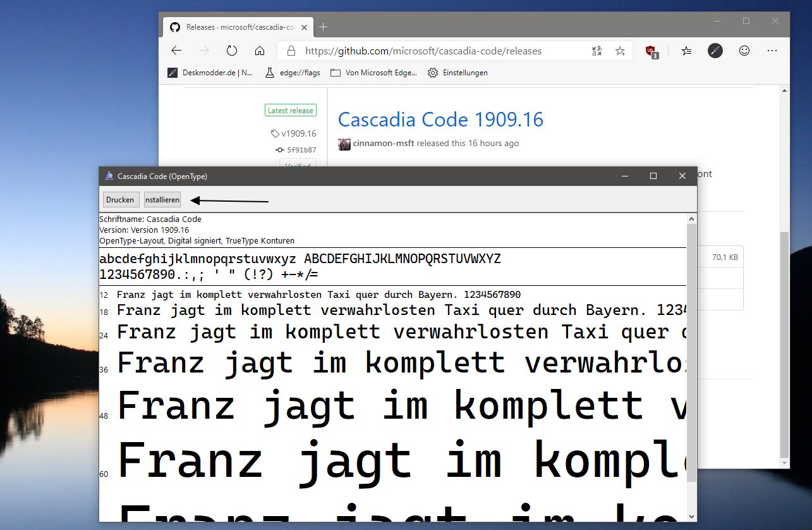Click the font viewer title bar icon

coord(109,176)
